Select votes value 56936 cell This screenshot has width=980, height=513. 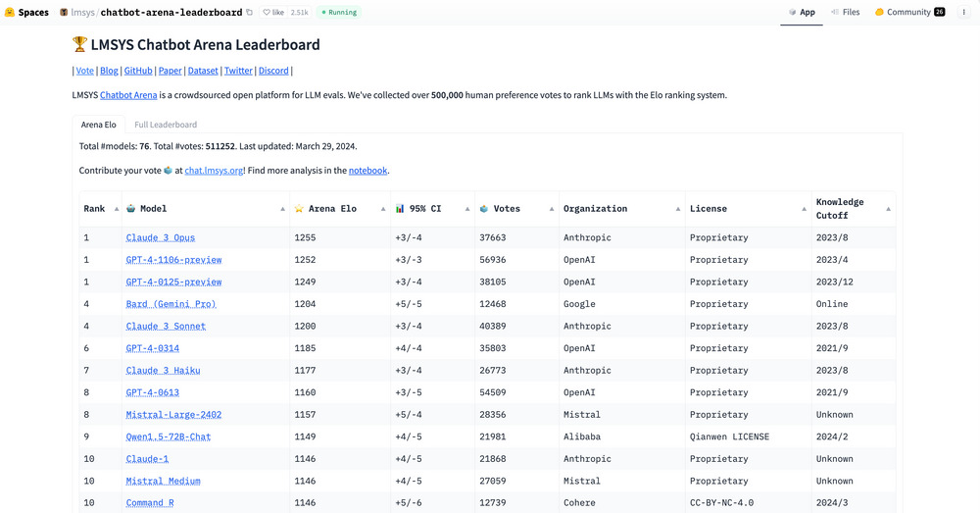coord(516,260)
